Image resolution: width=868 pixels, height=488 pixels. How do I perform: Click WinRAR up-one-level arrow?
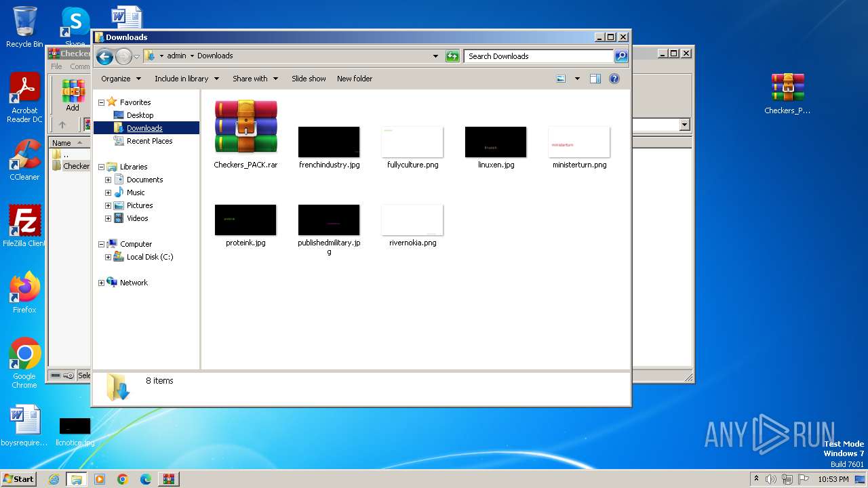tap(62, 125)
